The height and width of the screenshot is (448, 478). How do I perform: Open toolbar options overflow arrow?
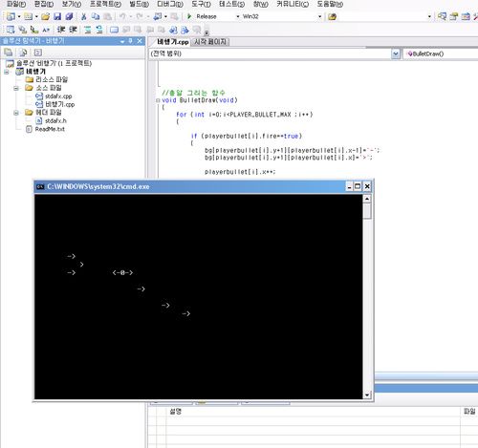(x=206, y=32)
